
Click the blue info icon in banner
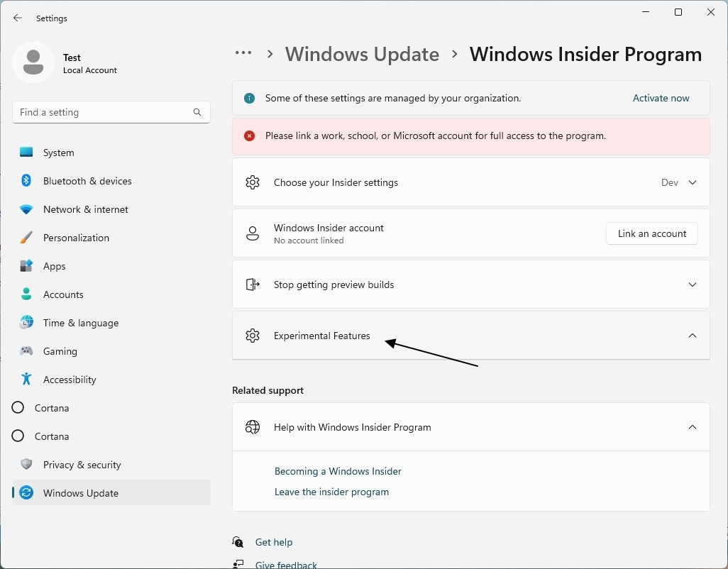click(x=249, y=99)
